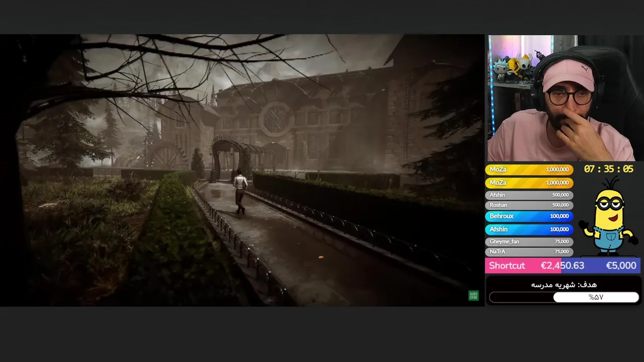Click the white %۵۷ progress bar

[564, 297]
